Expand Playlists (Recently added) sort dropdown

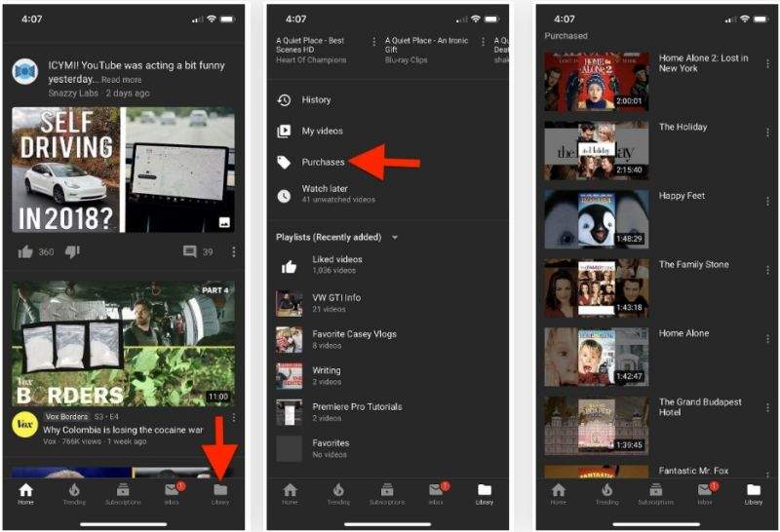coord(395,238)
